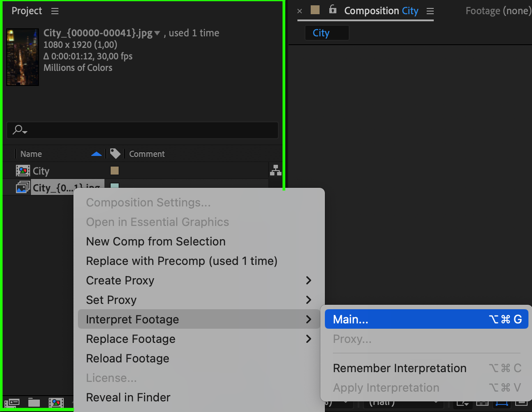Open the Project panel hamburger menu
This screenshot has height=412, width=532.
click(55, 11)
